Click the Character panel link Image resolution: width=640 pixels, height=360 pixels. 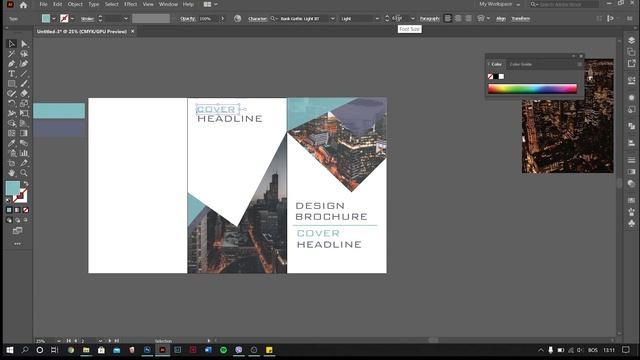click(x=257, y=18)
